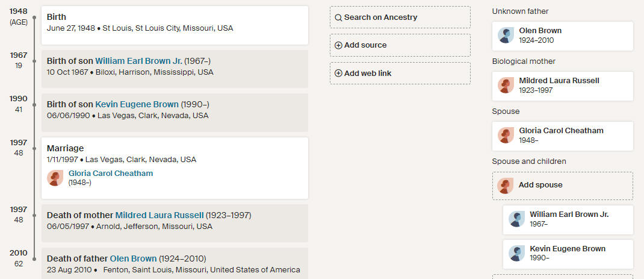Click the avatar icon in Add spouse box

505,186
